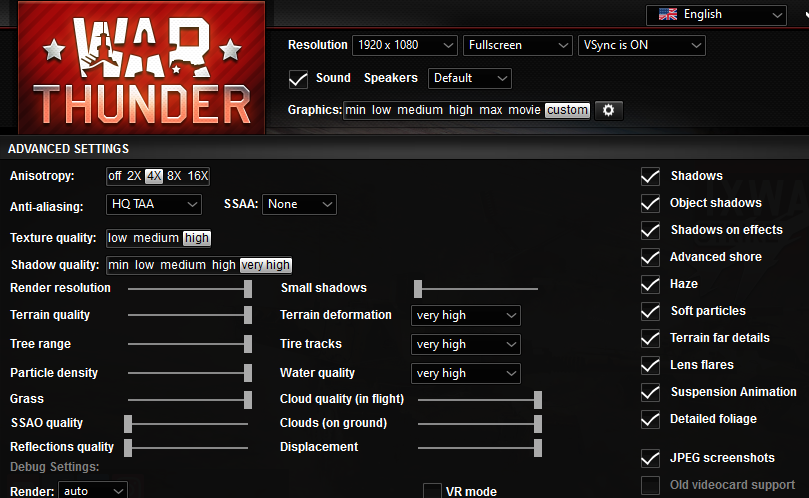
Task: Open Tire tracks quality dropdown
Action: coord(465,344)
